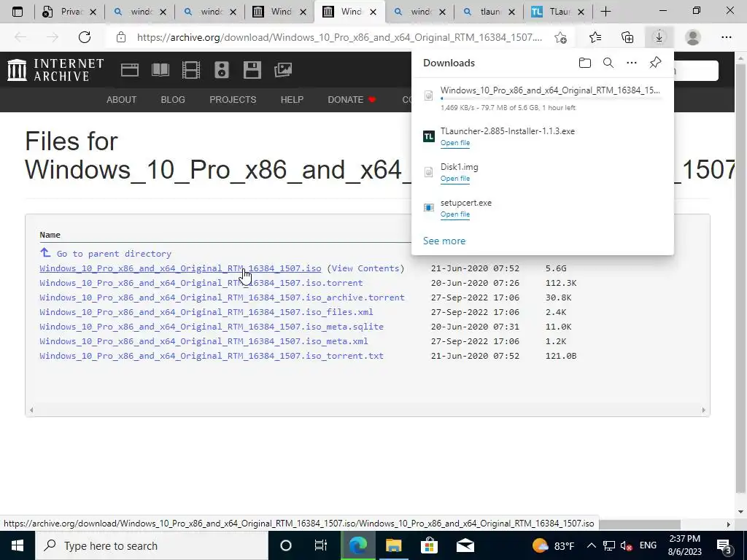Open Internet Archive texts book icon
This screenshot has height=560, width=747.
[160, 70]
